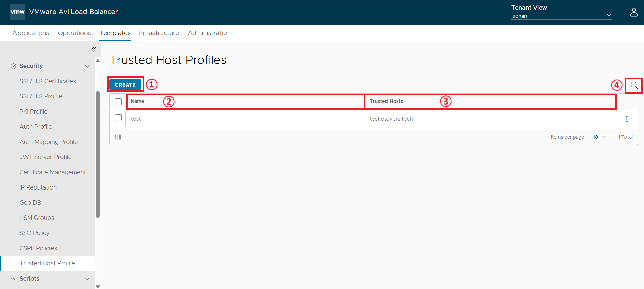This screenshot has height=289, width=644.
Task: Click the VMware logo in the header
Action: (x=18, y=12)
